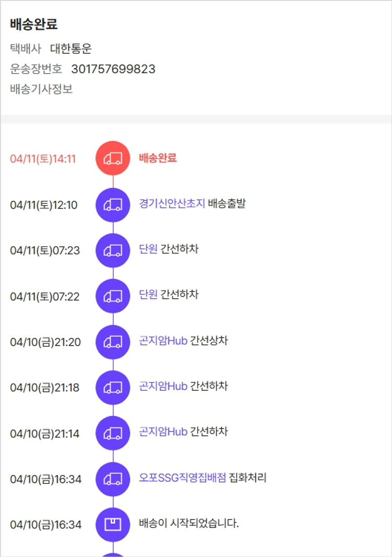Click truck icon for 04/11 07:22 단원 간선하차

pos(113,296)
